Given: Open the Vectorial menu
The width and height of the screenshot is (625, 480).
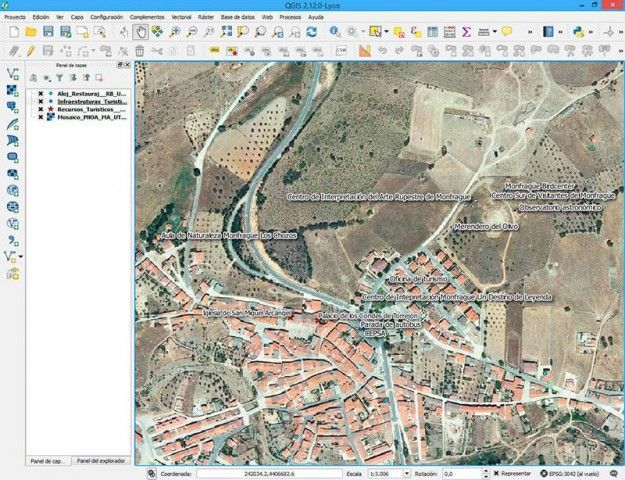Looking at the screenshot, I should [x=181, y=17].
